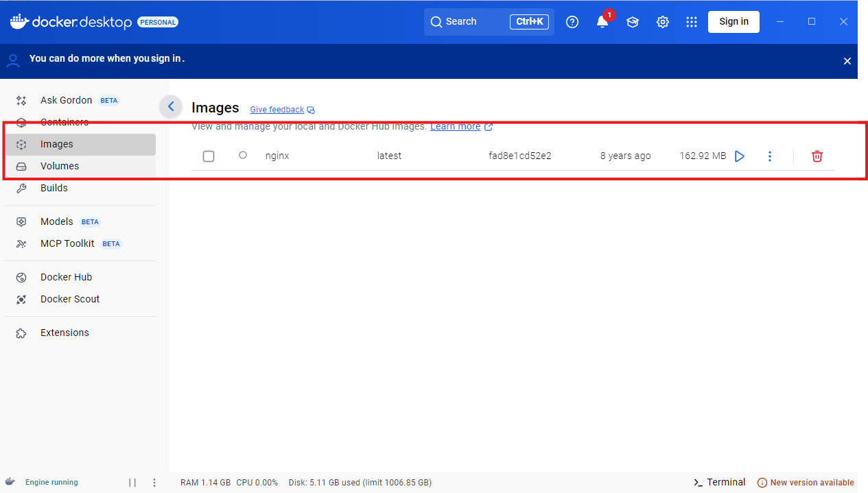Screen dimensions: 868x493
Task: Click the Docker Desktop whale logo
Action: coord(19,21)
